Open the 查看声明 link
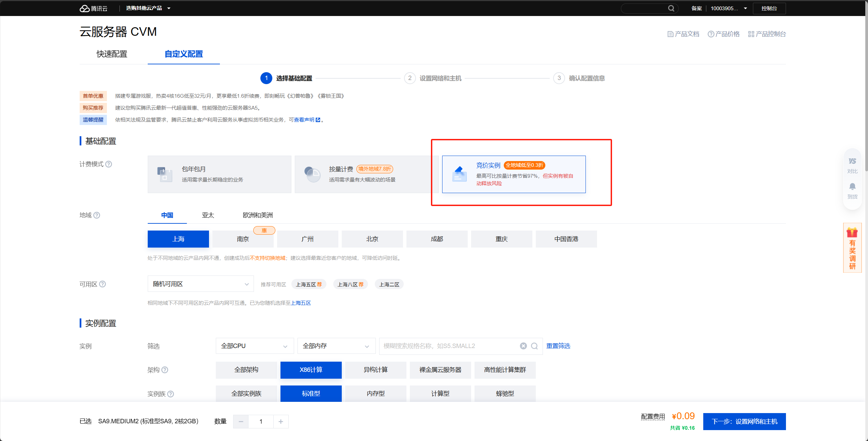868x441 pixels. [x=304, y=120]
